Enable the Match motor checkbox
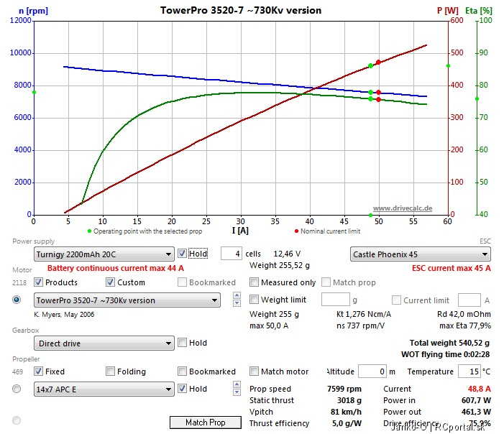This screenshot has height=434, width=504. (x=254, y=371)
